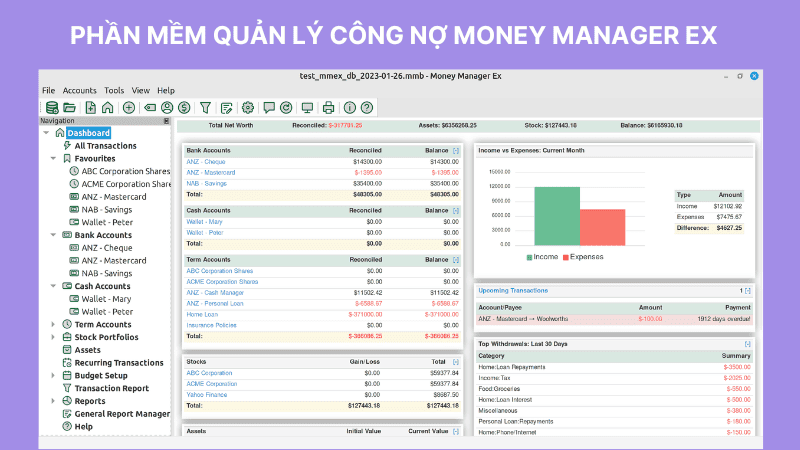Collapse the Upcoming Transactions panel toggle

click(747, 291)
